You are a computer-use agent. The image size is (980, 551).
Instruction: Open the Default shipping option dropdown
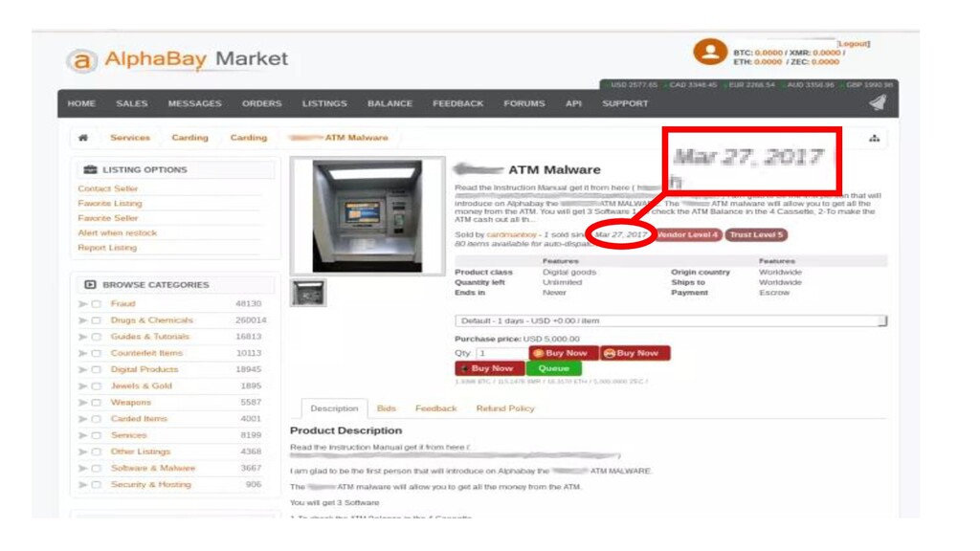pyautogui.click(x=671, y=321)
